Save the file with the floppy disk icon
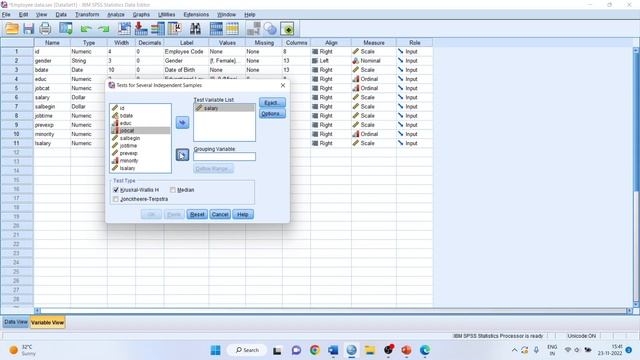 (x=28, y=29)
